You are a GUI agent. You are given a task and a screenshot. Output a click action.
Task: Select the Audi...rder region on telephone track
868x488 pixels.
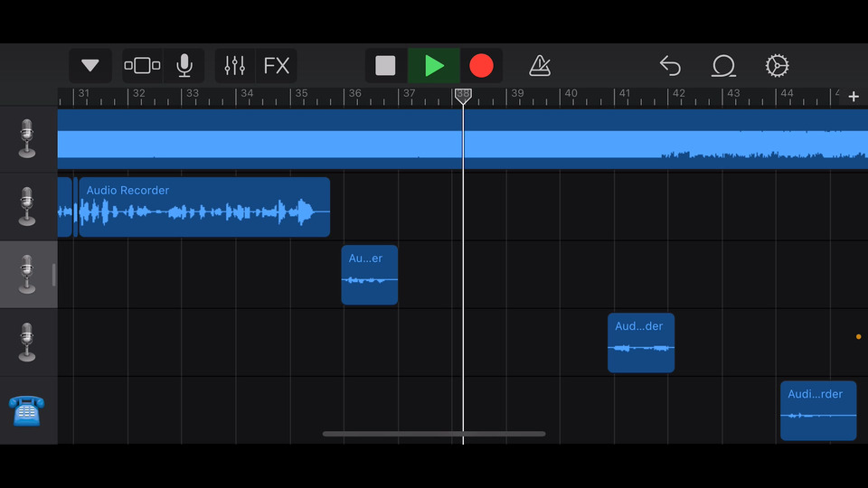(x=818, y=410)
